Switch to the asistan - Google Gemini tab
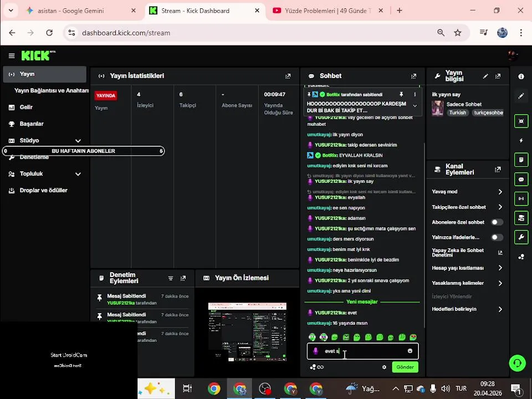The width and height of the screenshot is (532, 399). [70, 11]
